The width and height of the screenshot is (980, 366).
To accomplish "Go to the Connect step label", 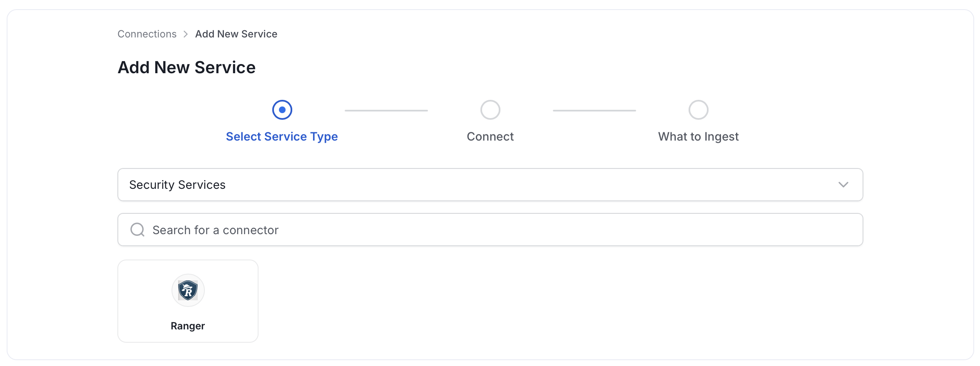I will click(x=490, y=136).
